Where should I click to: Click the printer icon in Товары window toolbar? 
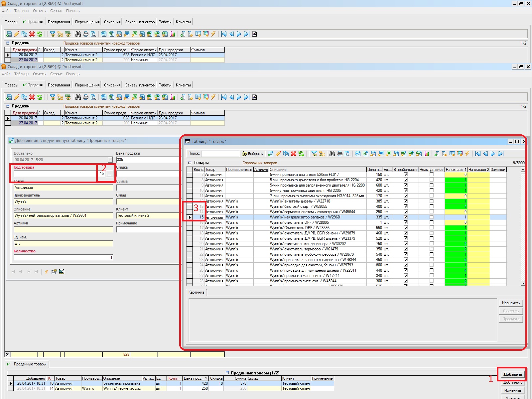point(340,154)
